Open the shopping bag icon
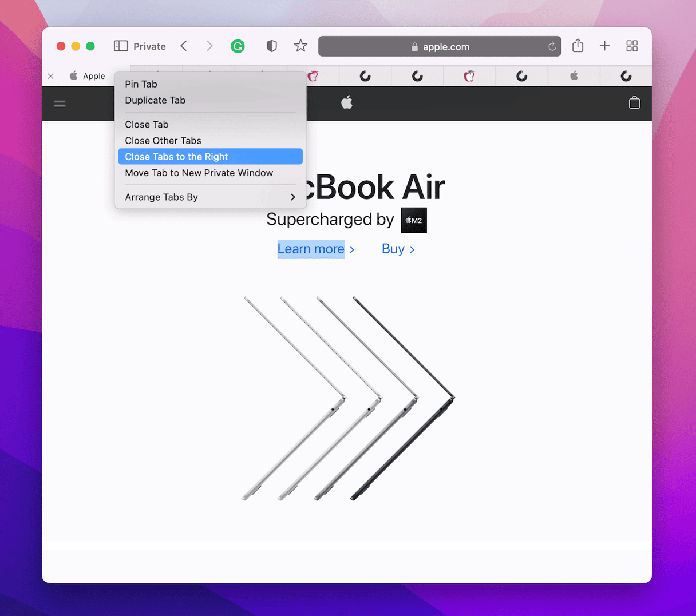This screenshot has width=696, height=616. (634, 103)
